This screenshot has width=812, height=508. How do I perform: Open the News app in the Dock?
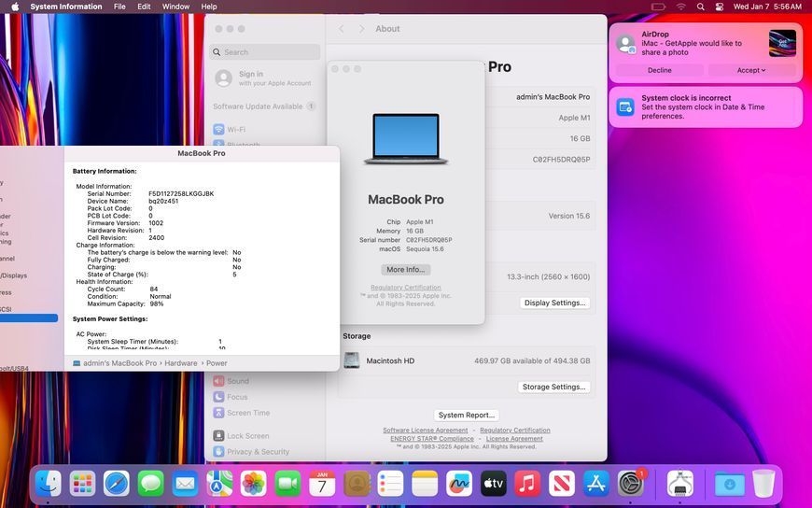coord(562,484)
